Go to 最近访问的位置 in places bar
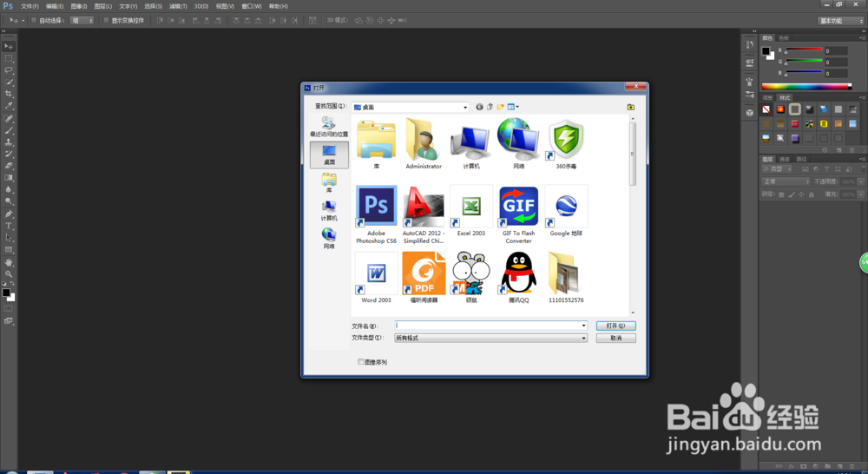 tap(329, 127)
